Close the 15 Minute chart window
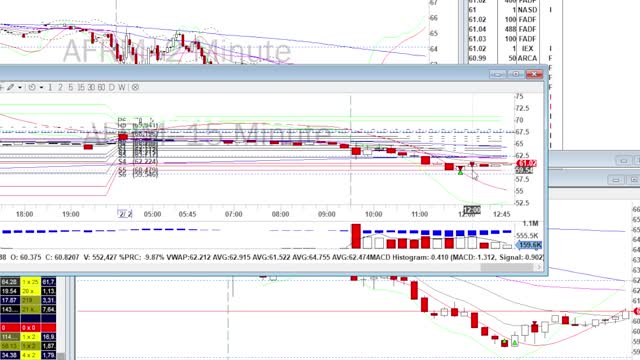The image size is (640, 360). pos(534,74)
